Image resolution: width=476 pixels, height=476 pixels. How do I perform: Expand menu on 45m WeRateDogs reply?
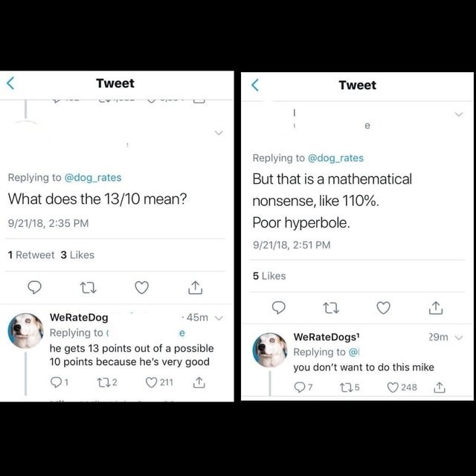pyautogui.click(x=219, y=318)
